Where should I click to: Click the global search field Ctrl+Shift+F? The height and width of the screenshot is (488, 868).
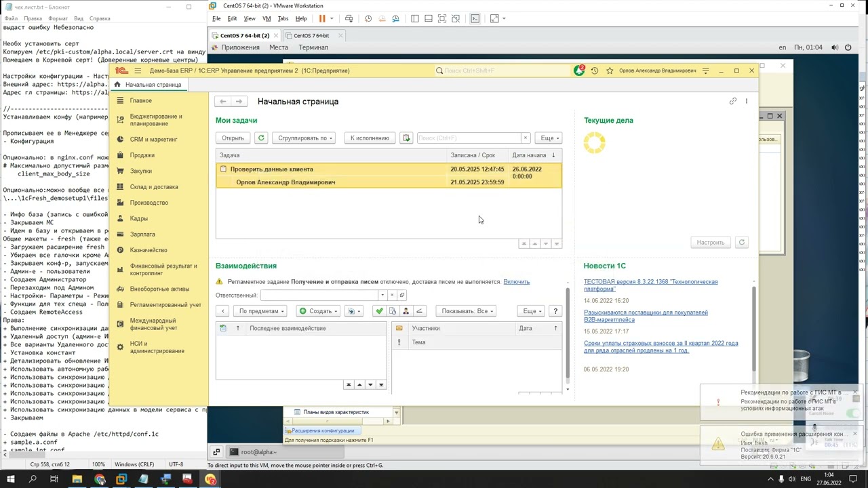(502, 70)
